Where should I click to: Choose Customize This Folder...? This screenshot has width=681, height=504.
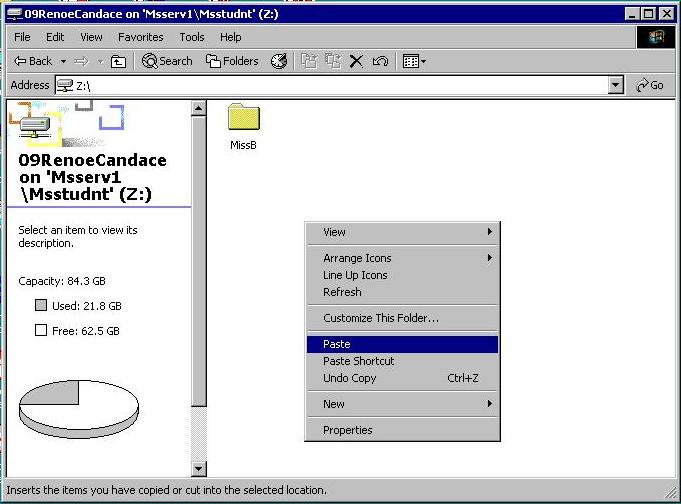pyautogui.click(x=403, y=318)
